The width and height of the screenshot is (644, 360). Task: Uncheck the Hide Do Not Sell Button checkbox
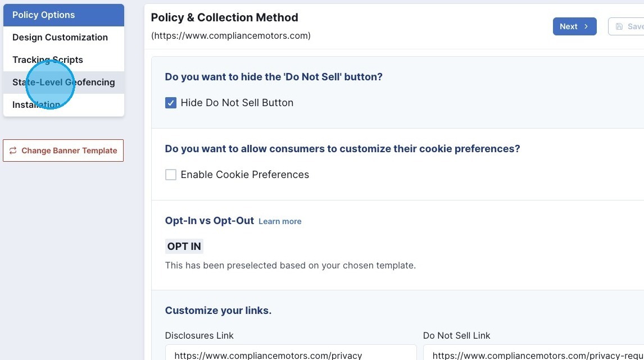tap(171, 103)
